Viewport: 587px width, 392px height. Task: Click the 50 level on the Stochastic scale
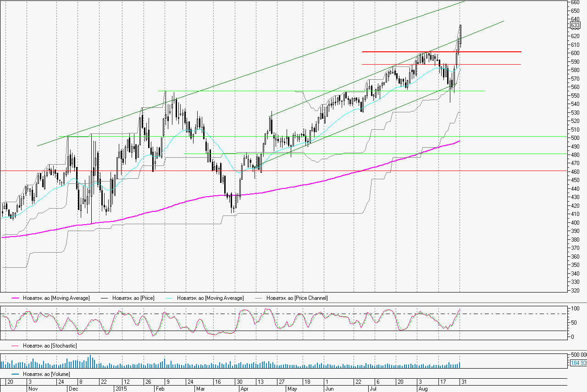click(x=573, y=323)
